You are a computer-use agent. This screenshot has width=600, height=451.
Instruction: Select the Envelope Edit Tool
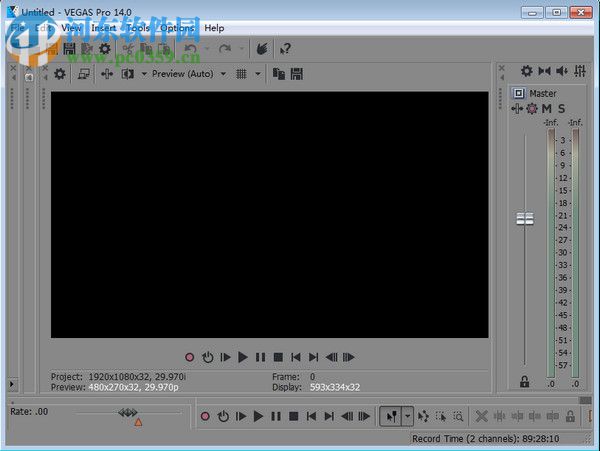point(423,416)
